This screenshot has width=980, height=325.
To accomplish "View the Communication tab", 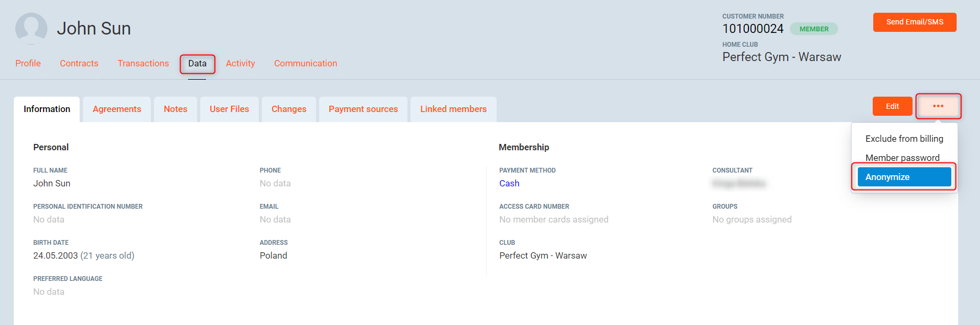I will [305, 63].
